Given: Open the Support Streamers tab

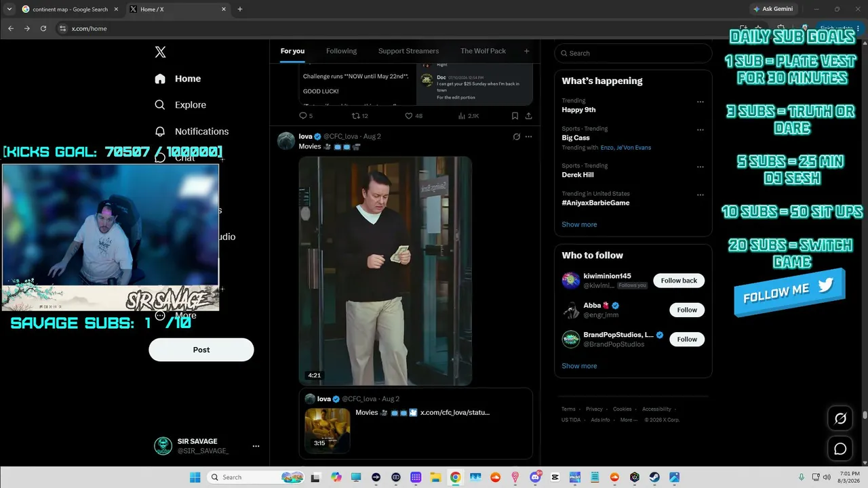Looking at the screenshot, I should point(408,51).
